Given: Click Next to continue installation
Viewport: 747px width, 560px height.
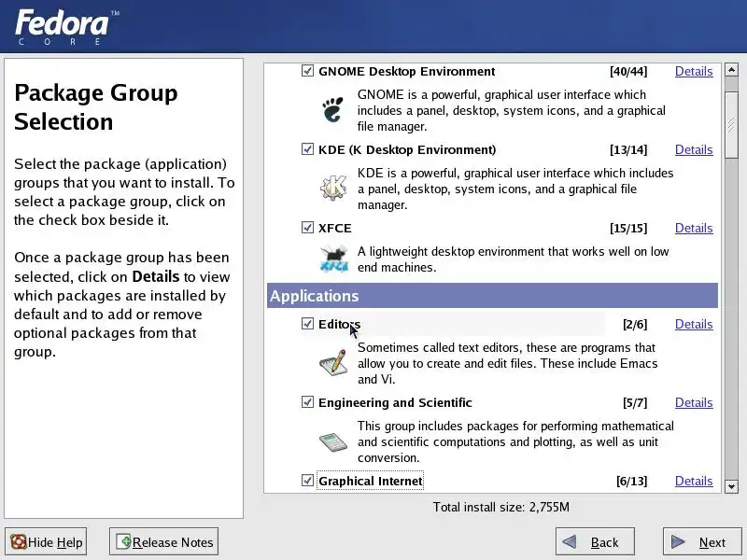Looking at the screenshot, I should click(x=703, y=542).
